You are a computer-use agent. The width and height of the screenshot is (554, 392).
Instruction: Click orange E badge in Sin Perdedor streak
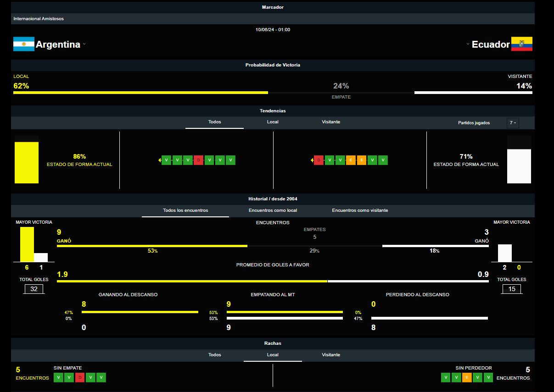(x=467, y=377)
